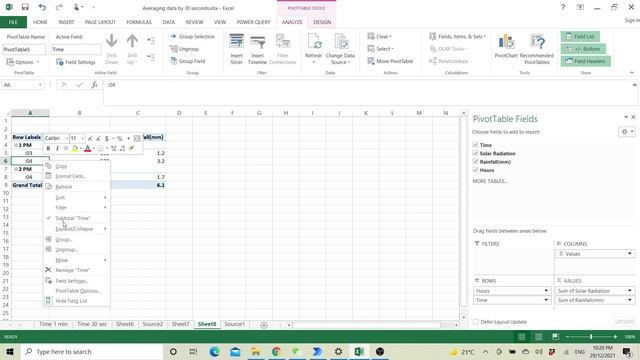The width and height of the screenshot is (640, 360).
Task: Add a new sheet with plus icon
Action: pos(264,325)
